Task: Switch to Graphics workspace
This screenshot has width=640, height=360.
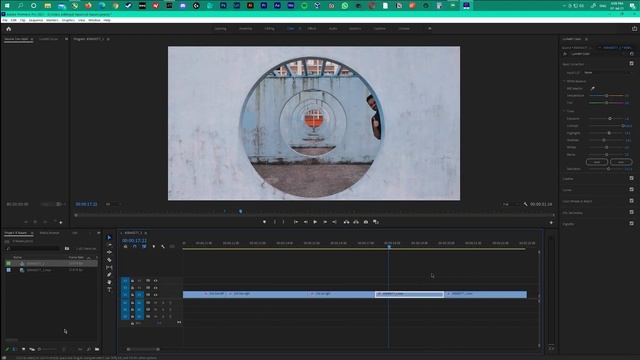Action: point(355,29)
